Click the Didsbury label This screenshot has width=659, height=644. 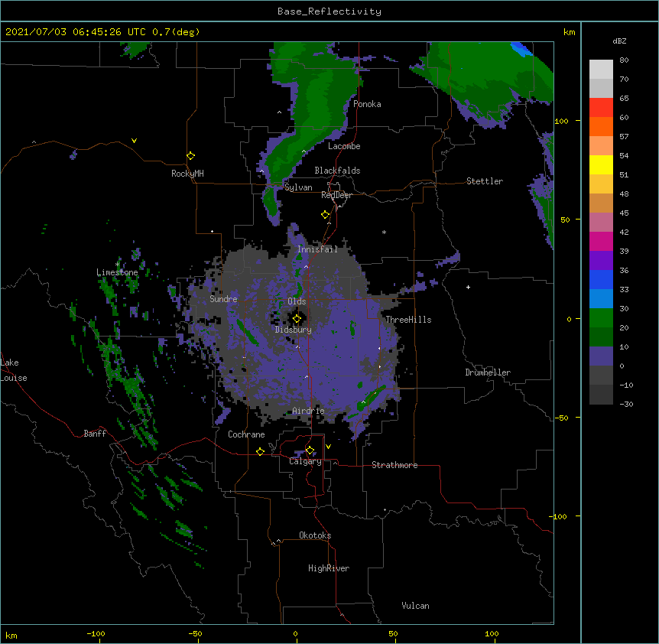294,330
